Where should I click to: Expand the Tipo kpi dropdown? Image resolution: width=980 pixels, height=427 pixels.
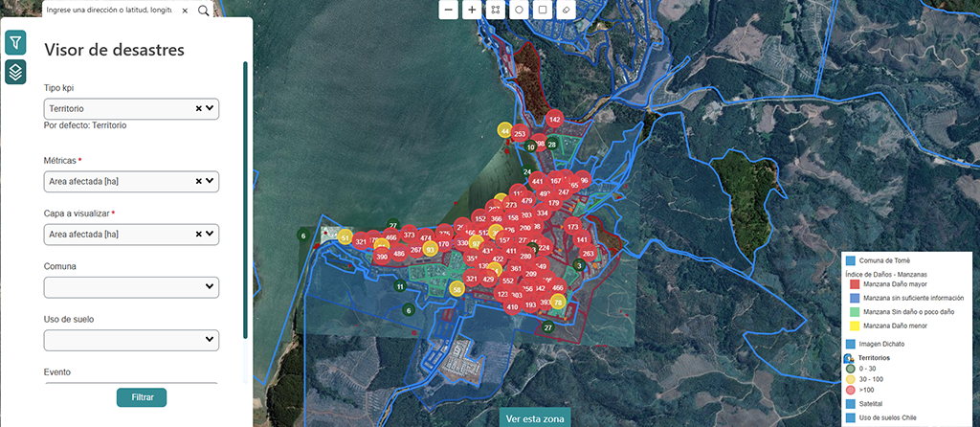point(210,109)
